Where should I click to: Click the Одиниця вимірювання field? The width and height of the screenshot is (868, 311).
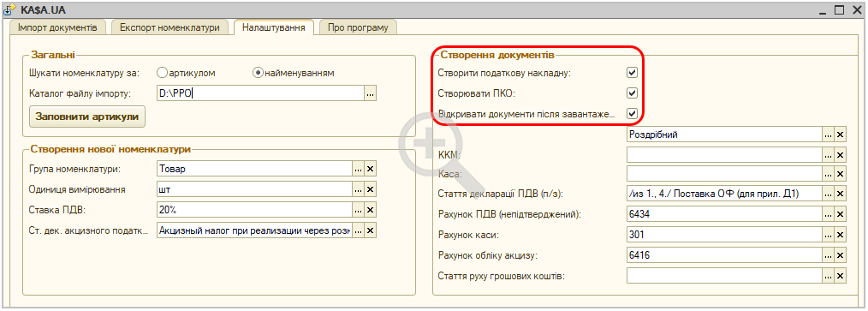point(254,189)
